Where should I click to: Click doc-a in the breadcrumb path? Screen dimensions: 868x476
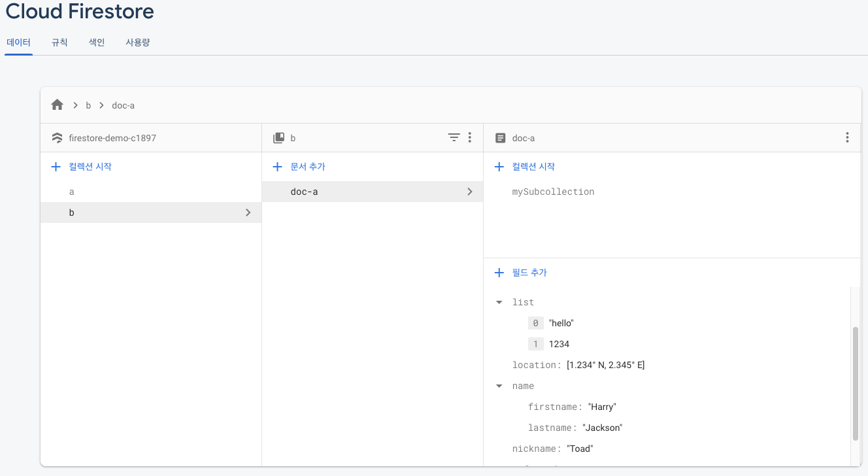coord(123,105)
